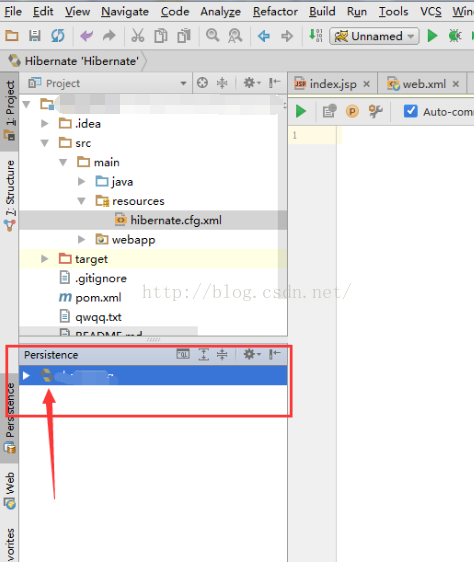Click the editor's document-with-ball toolbar icon
Screen dimensions: 474x562
pos(330,111)
